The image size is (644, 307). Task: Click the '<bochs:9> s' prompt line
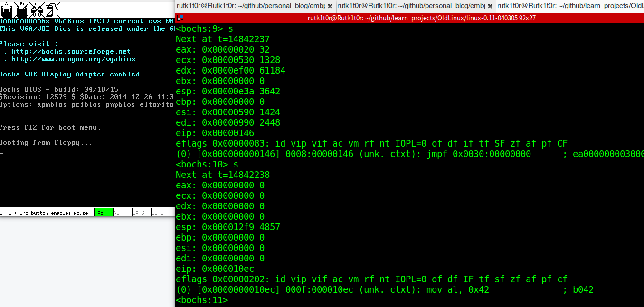point(205,29)
